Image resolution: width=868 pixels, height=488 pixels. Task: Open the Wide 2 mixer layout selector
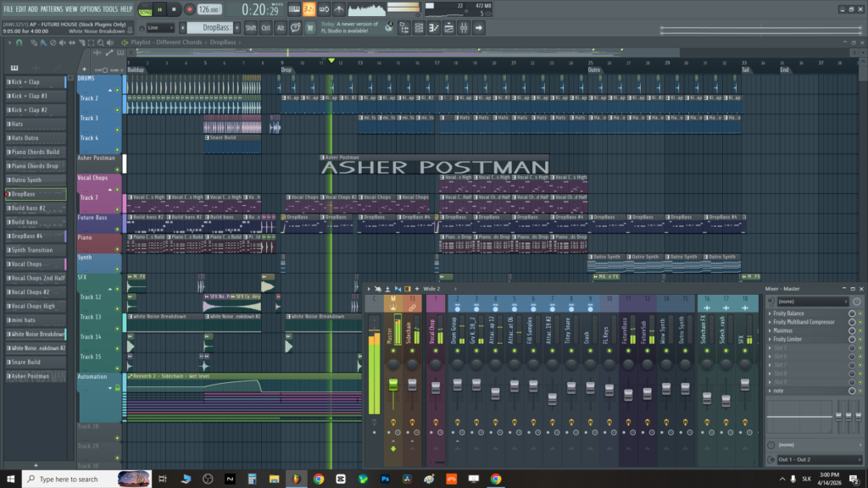pyautogui.click(x=431, y=289)
